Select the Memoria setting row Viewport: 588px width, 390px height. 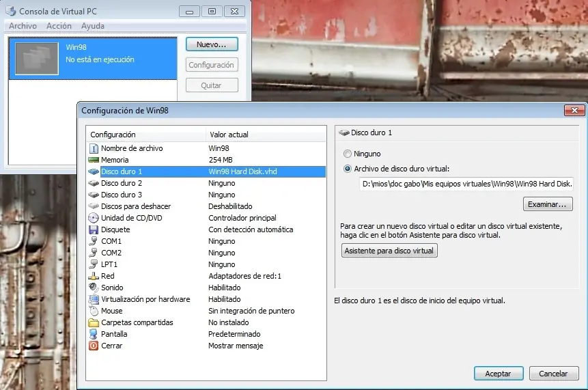pyautogui.click(x=206, y=160)
